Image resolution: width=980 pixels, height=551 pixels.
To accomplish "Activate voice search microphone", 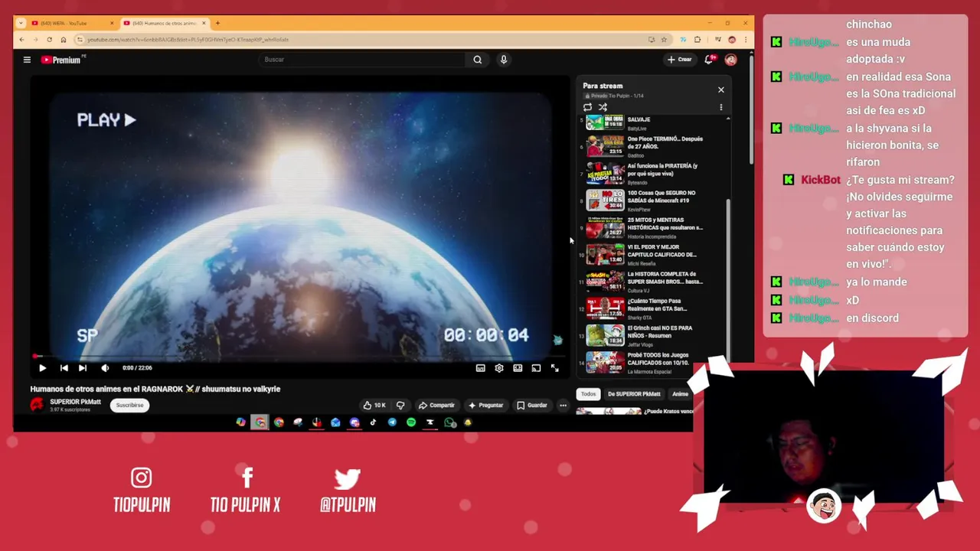I will [x=503, y=60].
